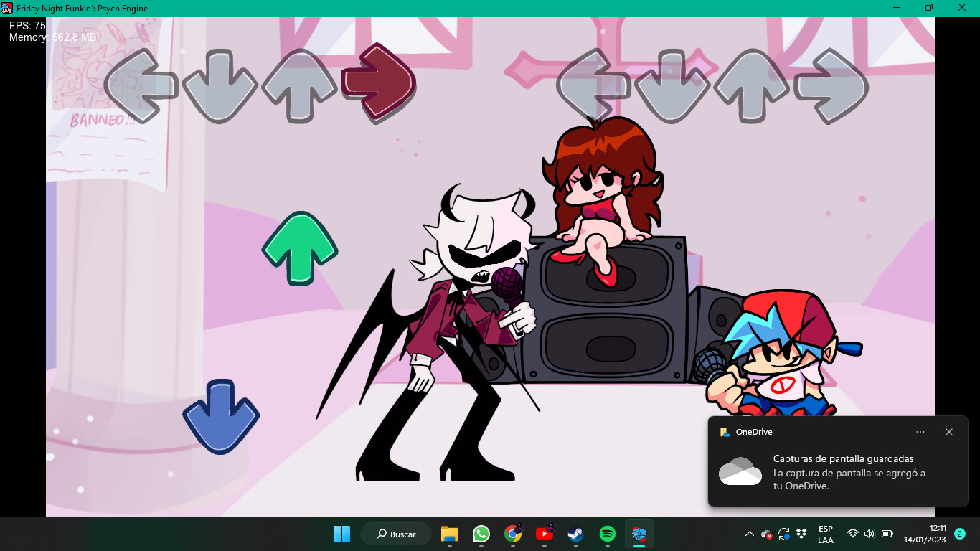
Task: Click the Windows Start button
Action: click(x=341, y=534)
